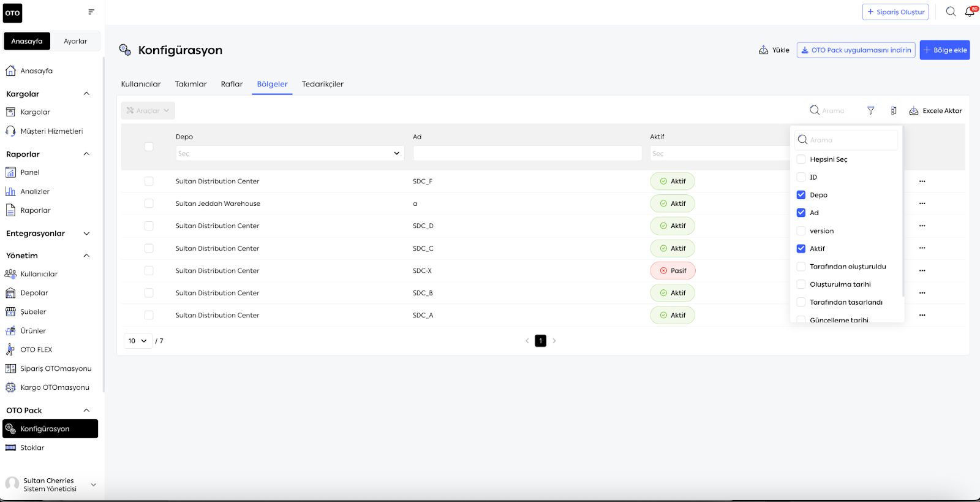Screen dimensions: 980x502
Task: Switch to the Tedarikçiler tab
Action: tap(323, 84)
